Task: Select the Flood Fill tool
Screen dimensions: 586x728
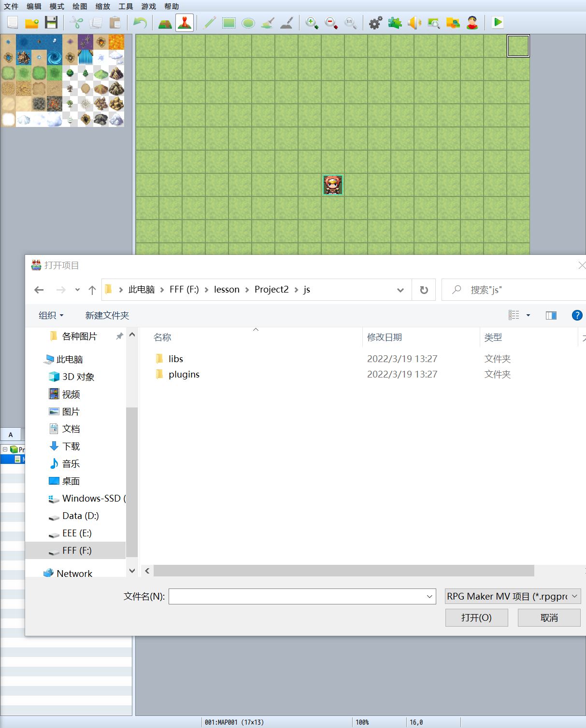Action: click(x=268, y=23)
